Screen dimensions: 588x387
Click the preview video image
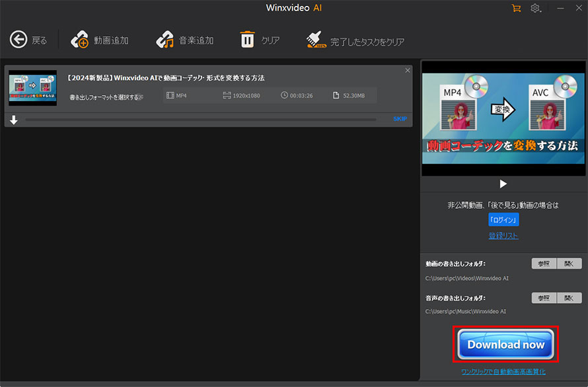[503, 118]
